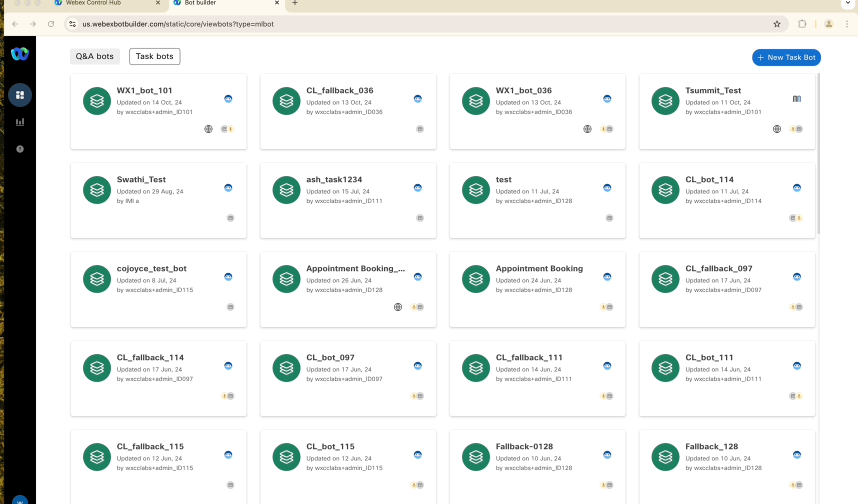858x504 pixels.
Task: Click the green layers icon for WX1_bot_101
Action: pos(97,101)
